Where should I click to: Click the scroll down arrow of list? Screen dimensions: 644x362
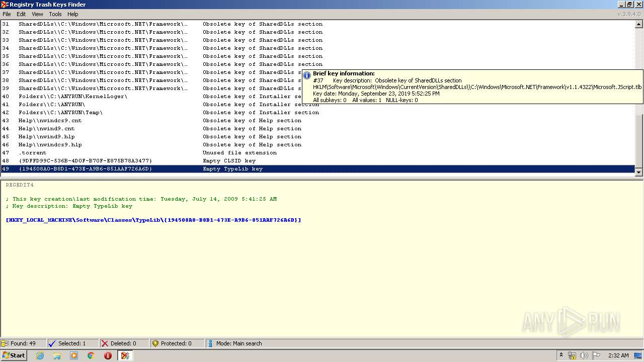[639, 172]
